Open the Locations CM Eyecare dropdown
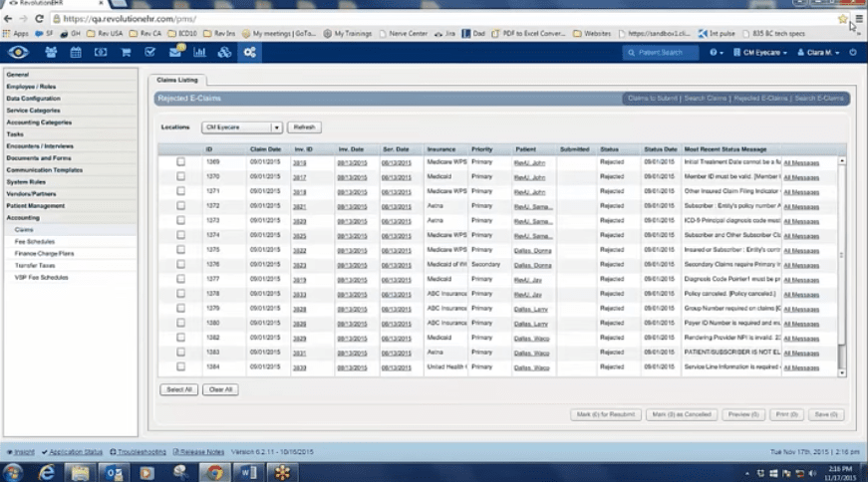This screenshot has height=482, width=868. [x=241, y=127]
